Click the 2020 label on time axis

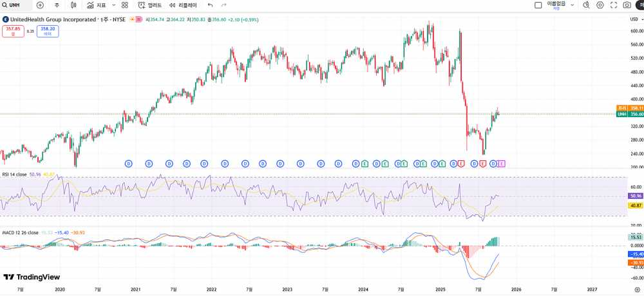pos(60,290)
